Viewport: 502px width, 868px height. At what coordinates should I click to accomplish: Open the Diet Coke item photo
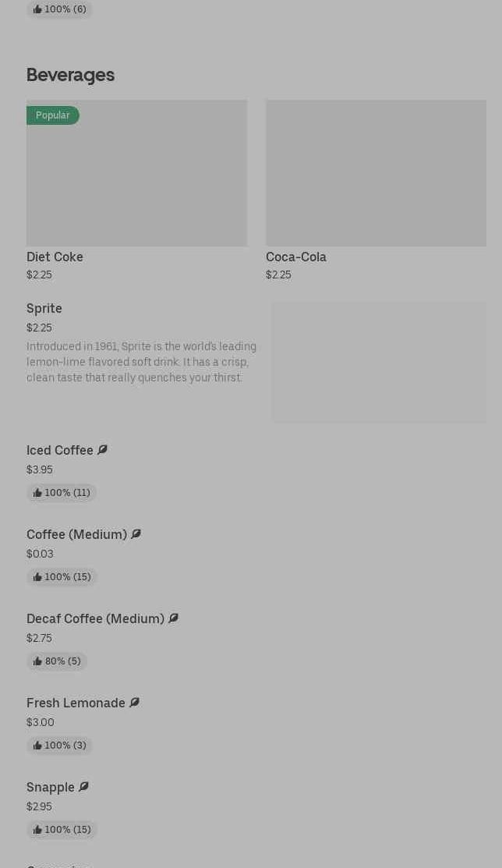(x=136, y=173)
